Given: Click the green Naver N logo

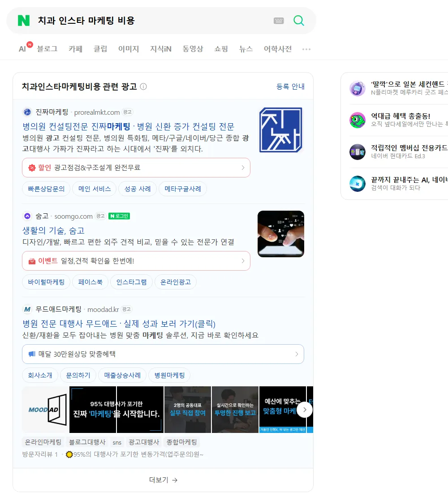Looking at the screenshot, I should 24,21.
